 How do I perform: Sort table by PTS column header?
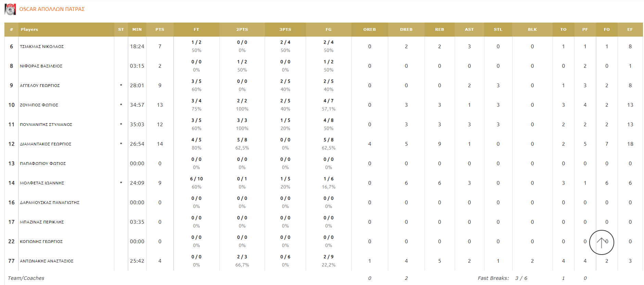[160, 29]
